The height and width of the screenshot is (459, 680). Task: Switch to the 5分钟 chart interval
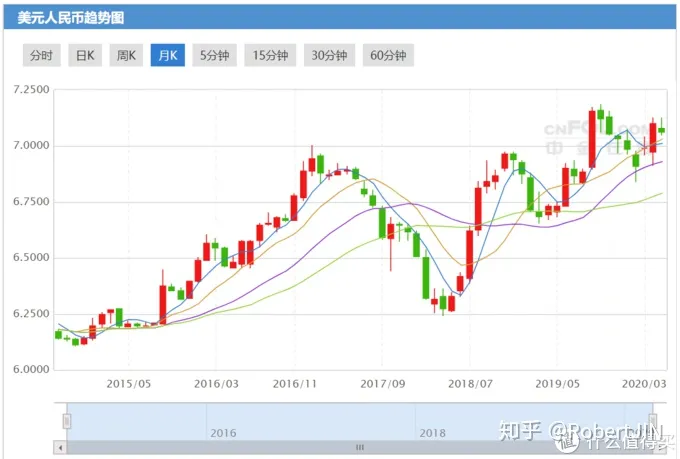215,55
